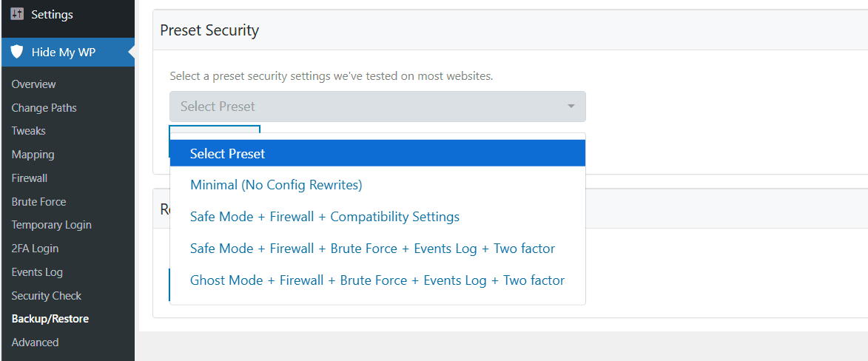Open the Mapping submenu item
The width and height of the screenshot is (868, 361).
[33, 155]
